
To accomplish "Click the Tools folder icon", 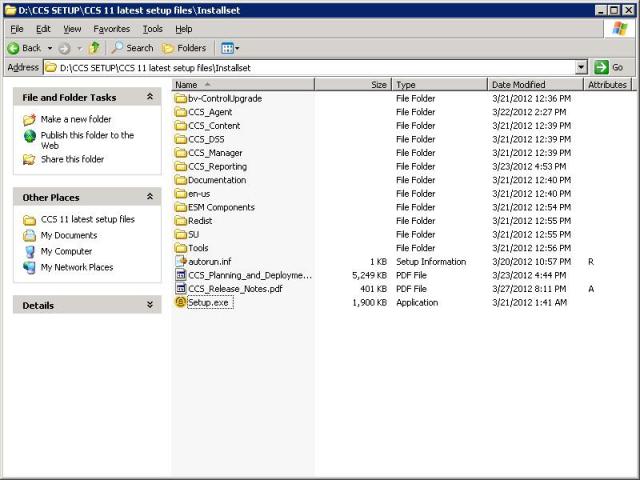I will click(x=180, y=248).
